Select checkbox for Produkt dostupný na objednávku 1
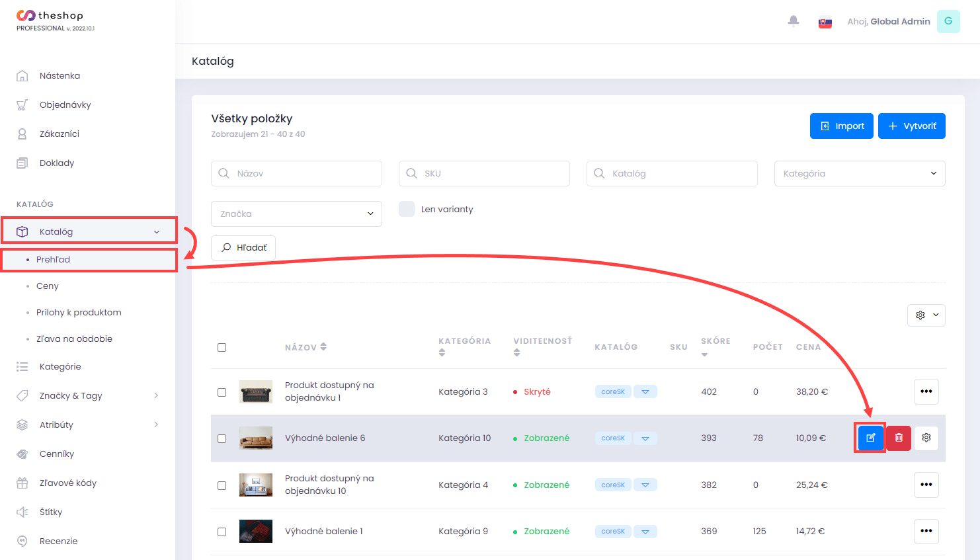 (x=222, y=392)
